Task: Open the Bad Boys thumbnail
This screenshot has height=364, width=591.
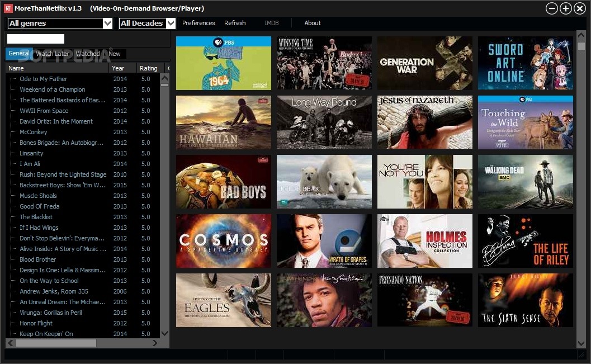Action: pos(224,182)
